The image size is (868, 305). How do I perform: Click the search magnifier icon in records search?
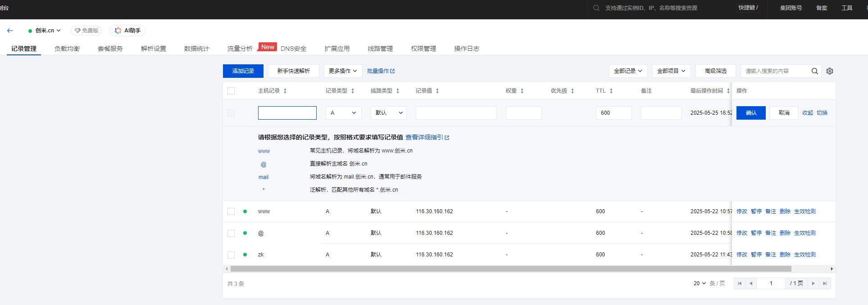coord(814,71)
